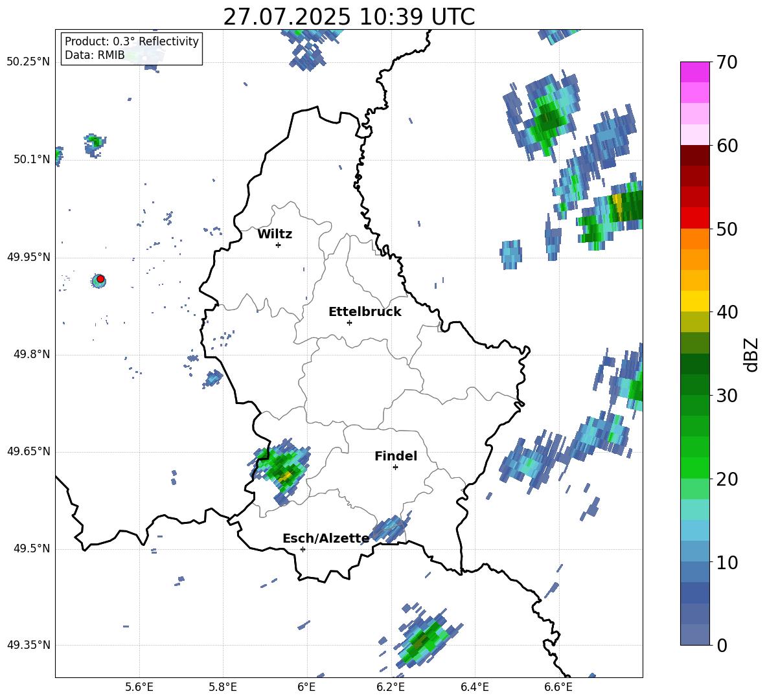This screenshot has height=700, width=767.
Task: Click the 49.65°N latitude tick label
Action: 29,451
